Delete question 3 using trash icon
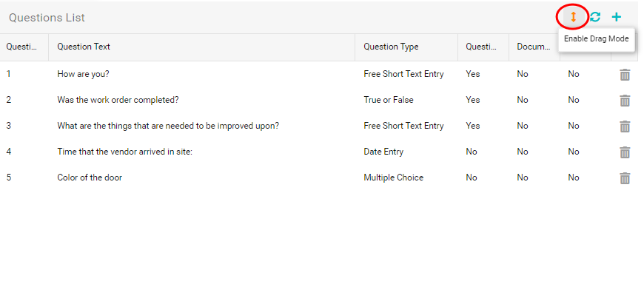This screenshot has width=644, height=304. pyautogui.click(x=625, y=126)
